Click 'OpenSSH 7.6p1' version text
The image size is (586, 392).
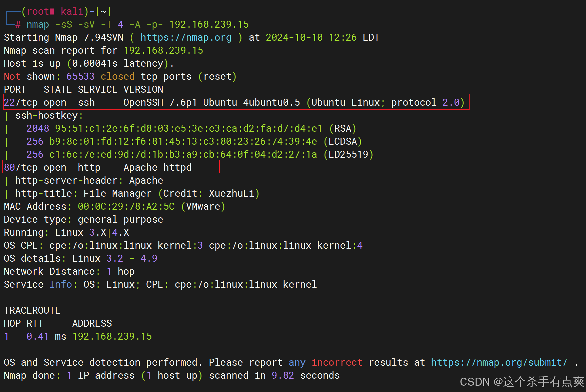pyautogui.click(x=160, y=103)
